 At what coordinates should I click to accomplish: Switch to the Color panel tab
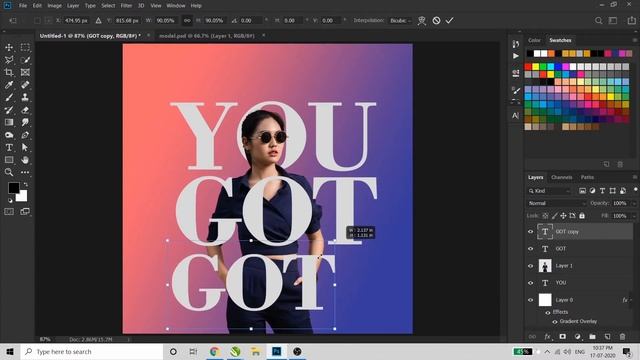(x=534, y=40)
